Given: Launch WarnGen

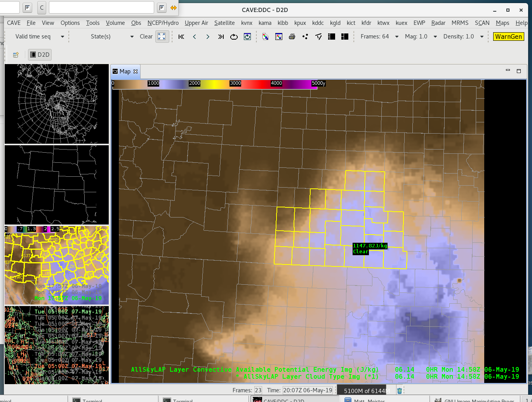Looking at the screenshot, I should (x=508, y=37).
